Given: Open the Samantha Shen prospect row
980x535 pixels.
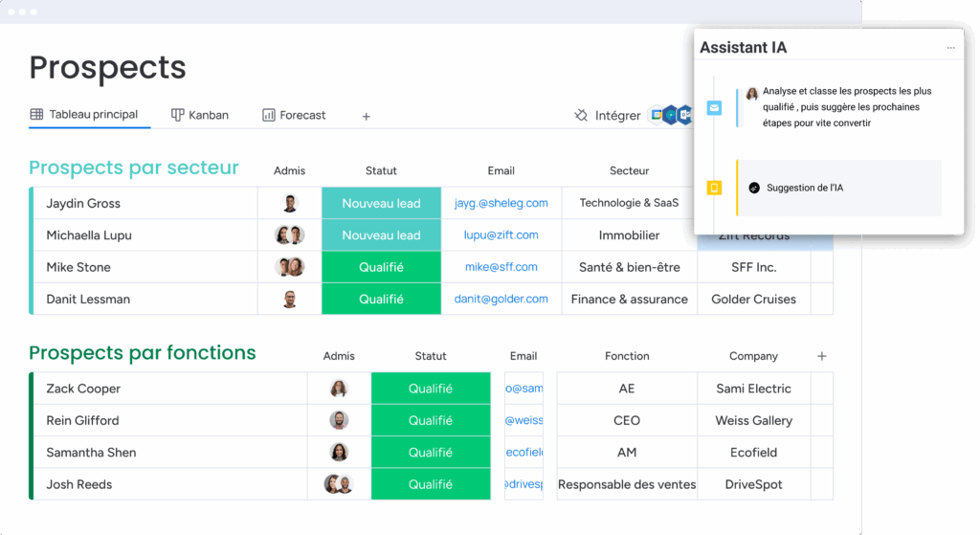Looking at the screenshot, I should (170, 452).
